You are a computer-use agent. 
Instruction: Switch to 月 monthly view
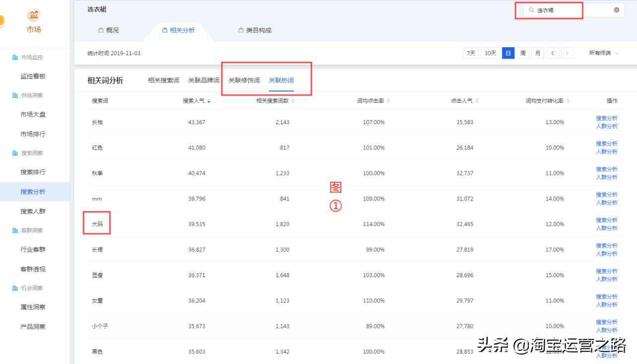coord(537,53)
